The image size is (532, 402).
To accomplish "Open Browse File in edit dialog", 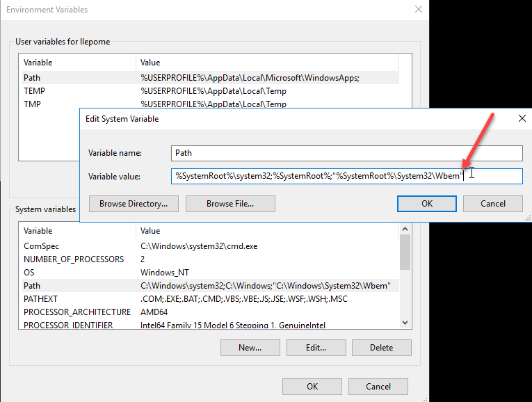I will coord(230,204).
